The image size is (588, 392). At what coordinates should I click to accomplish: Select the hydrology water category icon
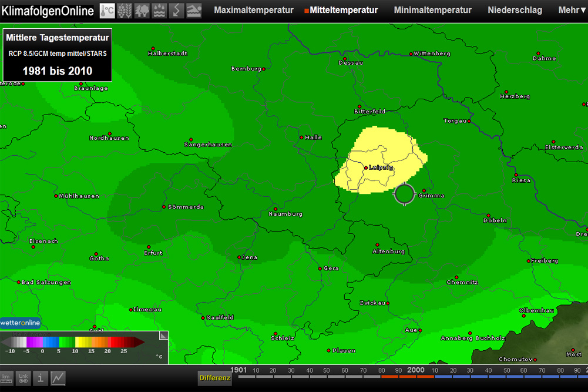[159, 10]
